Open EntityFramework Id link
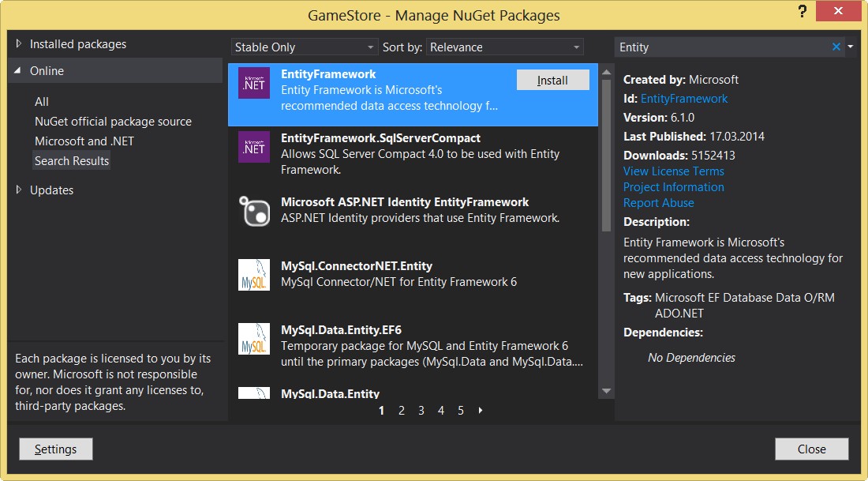The height and width of the screenshot is (481, 868). click(x=683, y=99)
